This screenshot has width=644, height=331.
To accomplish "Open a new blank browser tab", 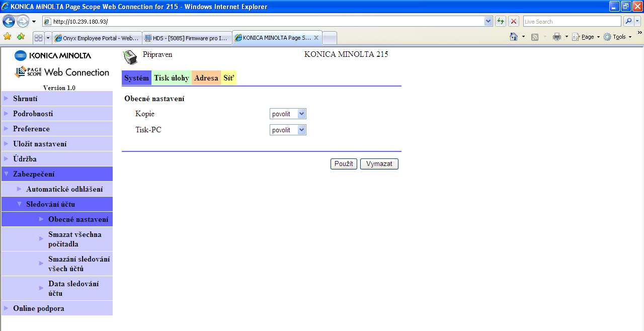I will [x=330, y=38].
